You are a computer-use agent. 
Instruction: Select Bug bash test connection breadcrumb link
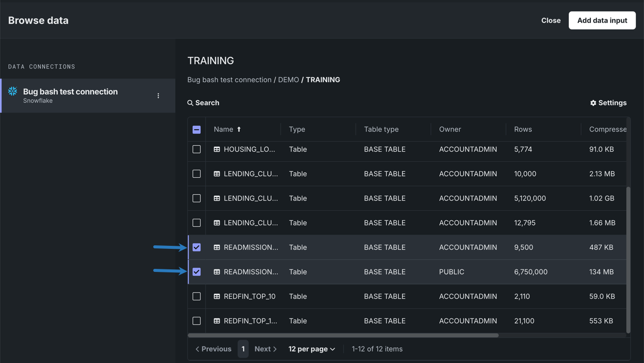(229, 80)
